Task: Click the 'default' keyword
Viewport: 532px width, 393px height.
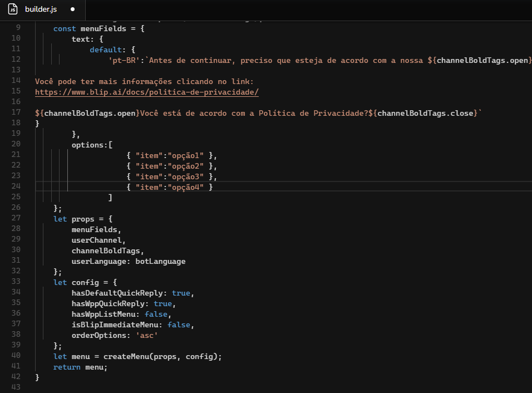Action: [106, 50]
